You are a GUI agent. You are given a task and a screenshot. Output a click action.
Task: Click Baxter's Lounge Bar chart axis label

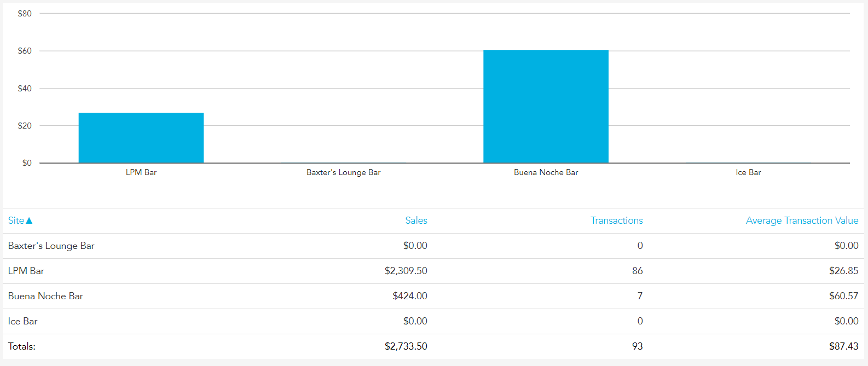[x=344, y=172]
